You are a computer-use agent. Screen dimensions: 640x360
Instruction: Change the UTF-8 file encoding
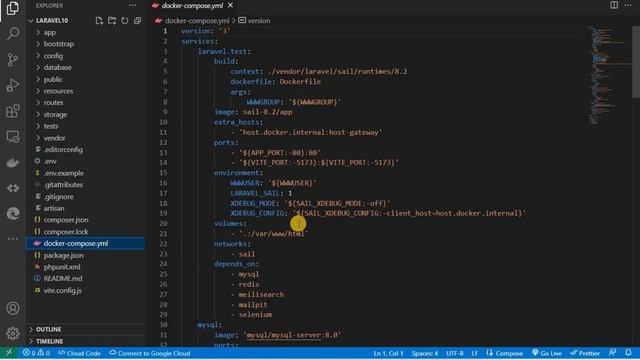454,353
